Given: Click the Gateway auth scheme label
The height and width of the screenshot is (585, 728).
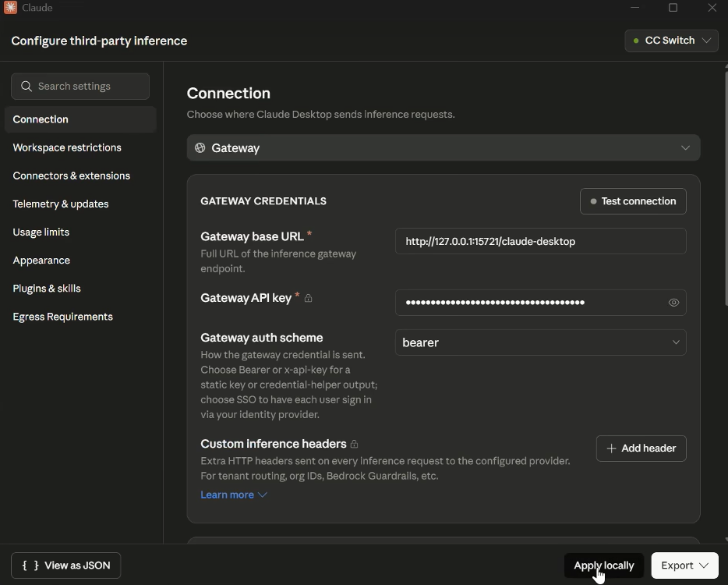Looking at the screenshot, I should point(261,338).
